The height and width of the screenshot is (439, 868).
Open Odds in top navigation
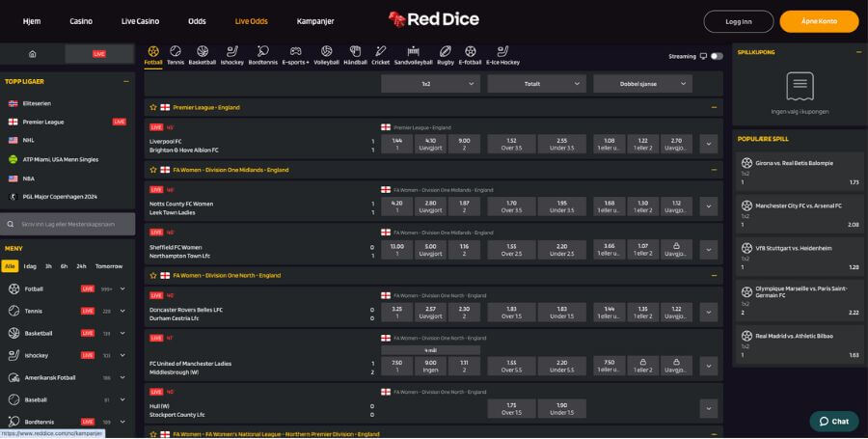(x=197, y=21)
